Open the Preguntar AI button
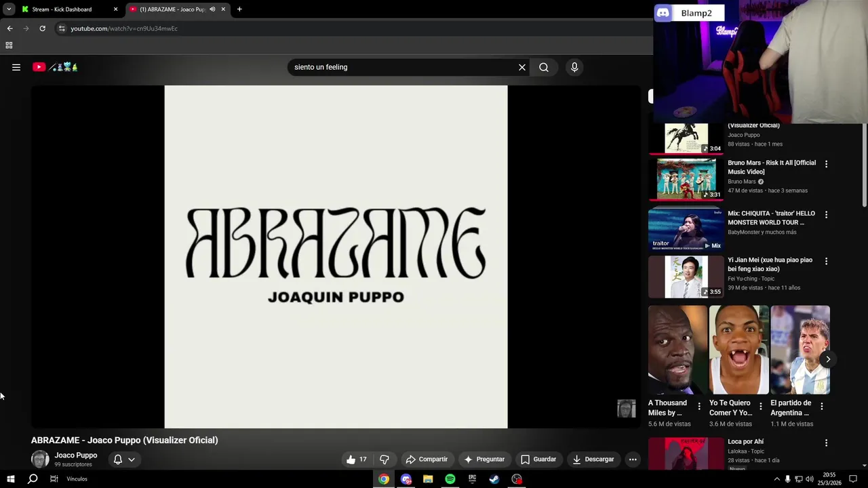This screenshot has width=868, height=488. coord(484,460)
